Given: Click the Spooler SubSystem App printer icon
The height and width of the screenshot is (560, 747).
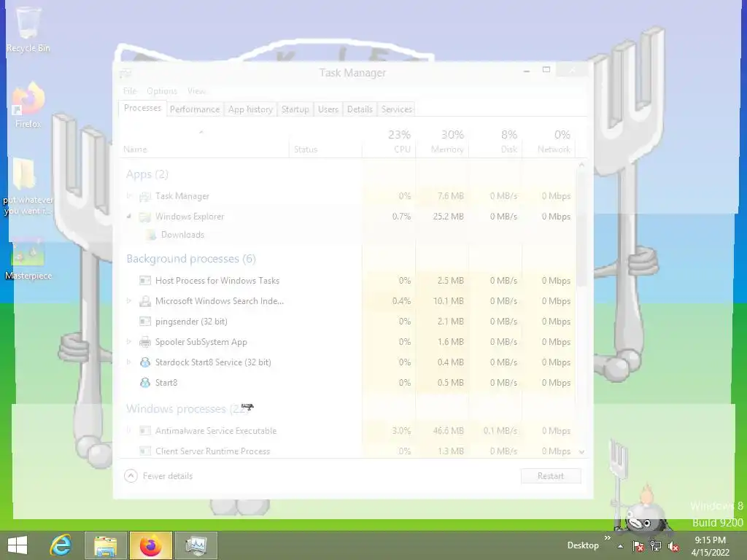Looking at the screenshot, I should (145, 342).
